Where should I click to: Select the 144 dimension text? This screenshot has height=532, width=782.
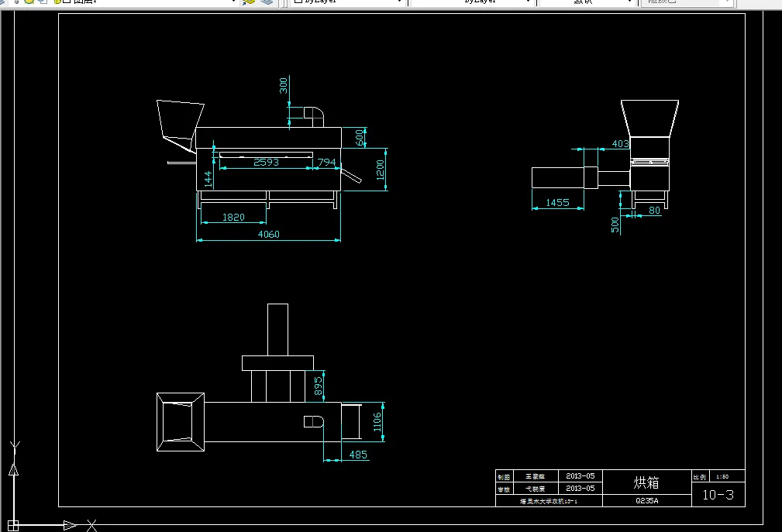click(208, 179)
